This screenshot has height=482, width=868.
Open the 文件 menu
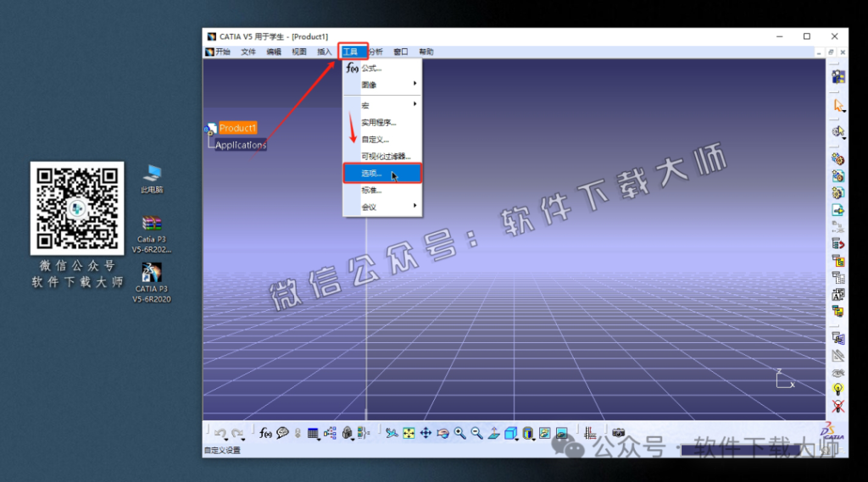pyautogui.click(x=248, y=52)
